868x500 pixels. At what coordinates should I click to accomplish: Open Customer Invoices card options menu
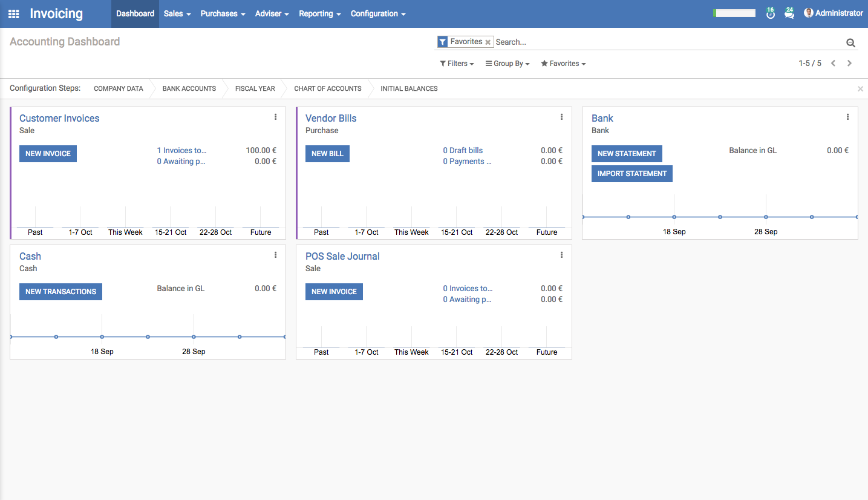[276, 117]
